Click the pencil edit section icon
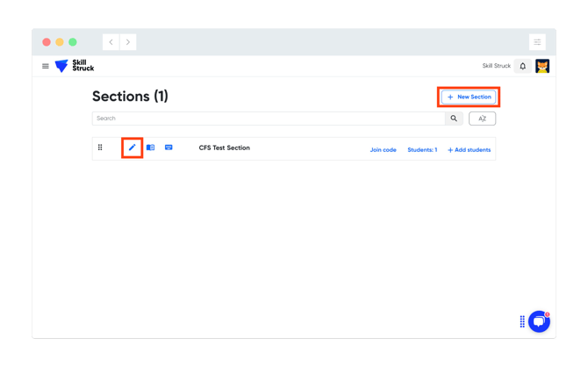 pos(133,148)
